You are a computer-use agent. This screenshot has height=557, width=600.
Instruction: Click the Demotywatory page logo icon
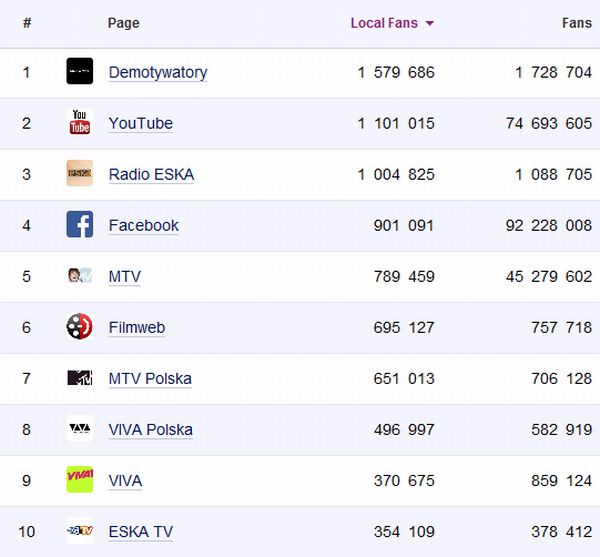(x=80, y=71)
